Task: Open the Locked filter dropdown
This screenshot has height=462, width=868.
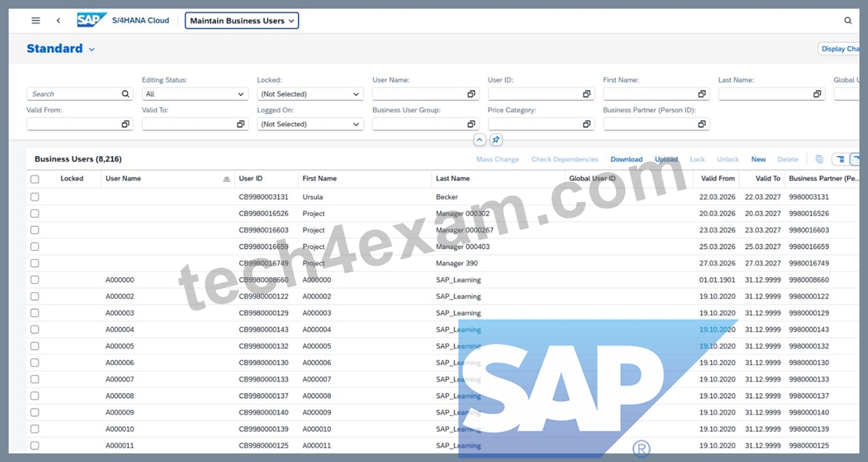Action: click(310, 94)
